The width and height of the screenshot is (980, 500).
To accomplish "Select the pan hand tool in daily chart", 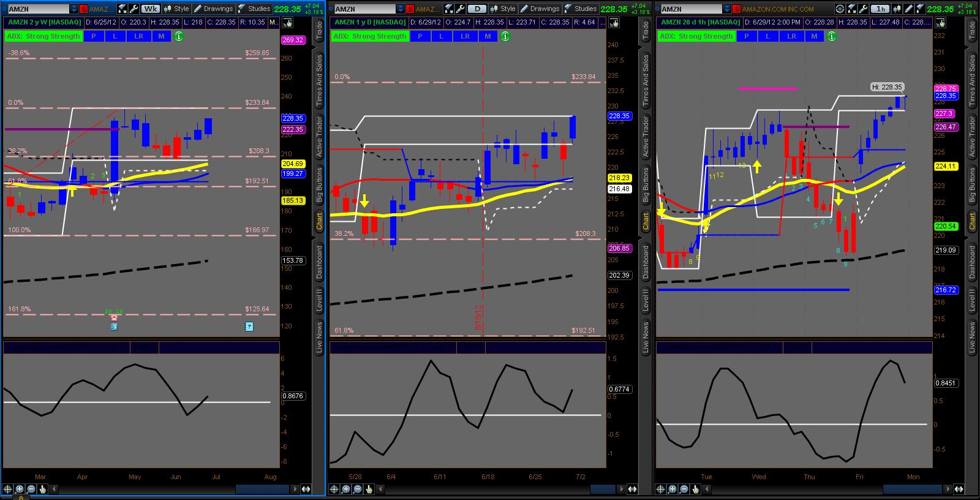I will [x=369, y=489].
